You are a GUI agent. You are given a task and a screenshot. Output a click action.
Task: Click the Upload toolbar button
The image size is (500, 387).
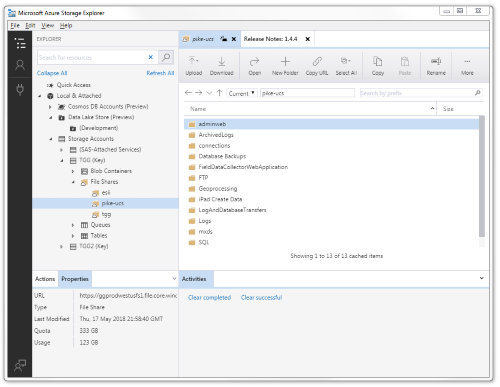[x=193, y=66]
